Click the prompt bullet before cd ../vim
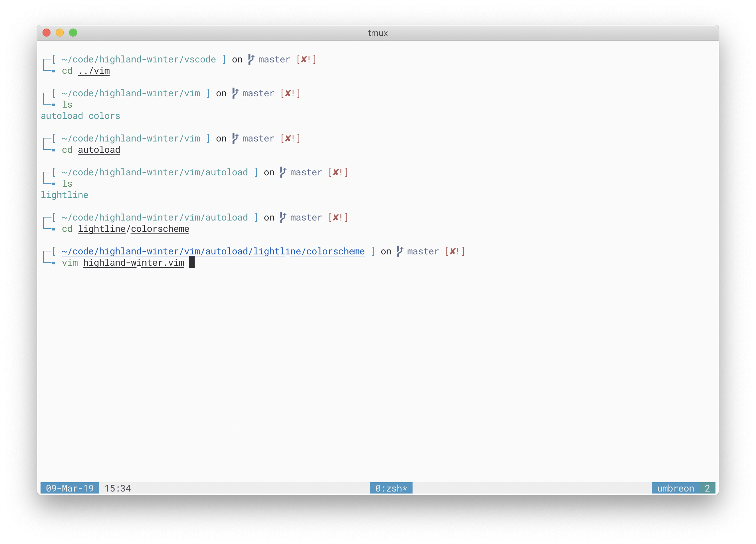This screenshot has width=756, height=544. point(53,71)
